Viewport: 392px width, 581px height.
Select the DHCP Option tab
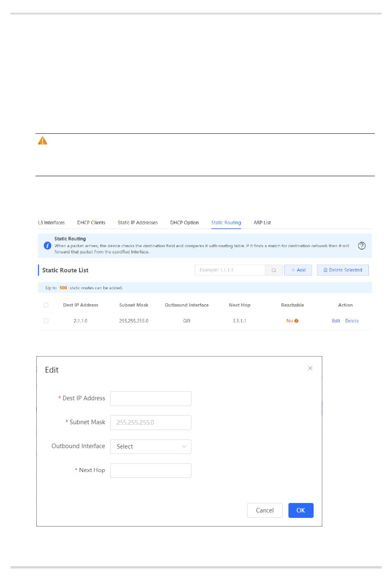[184, 223]
